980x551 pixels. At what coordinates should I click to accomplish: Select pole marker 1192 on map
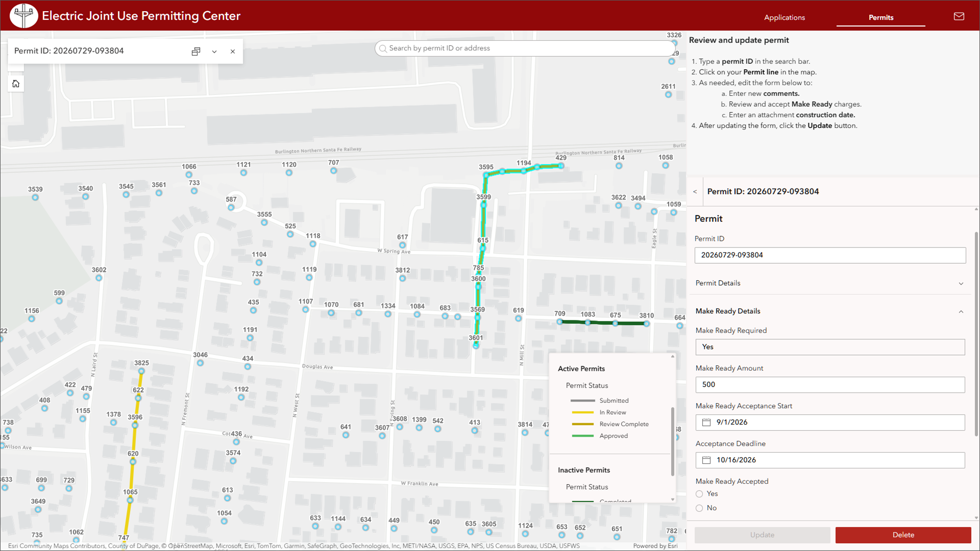[241, 397]
